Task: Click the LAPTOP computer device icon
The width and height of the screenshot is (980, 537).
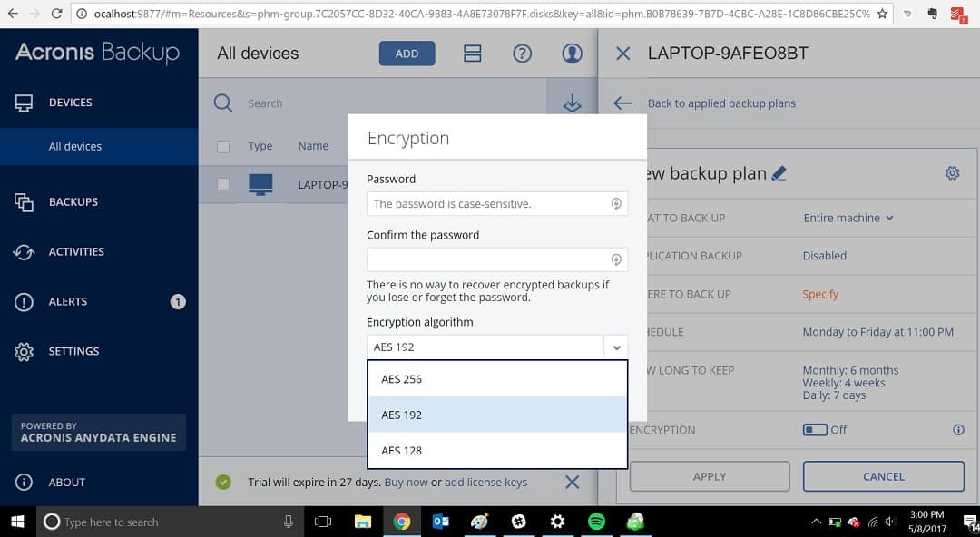Action: point(260,184)
